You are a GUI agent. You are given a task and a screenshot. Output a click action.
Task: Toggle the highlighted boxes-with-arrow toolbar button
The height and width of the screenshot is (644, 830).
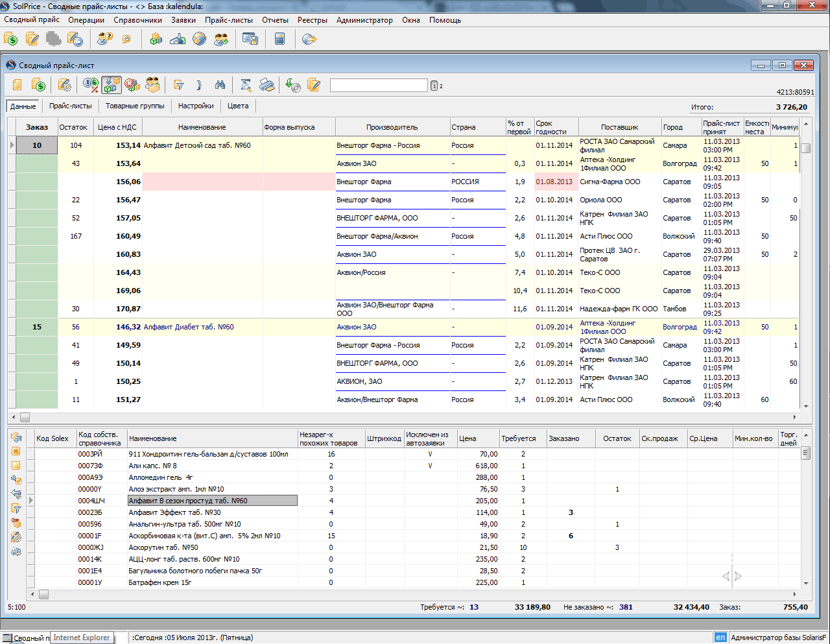[x=112, y=85]
